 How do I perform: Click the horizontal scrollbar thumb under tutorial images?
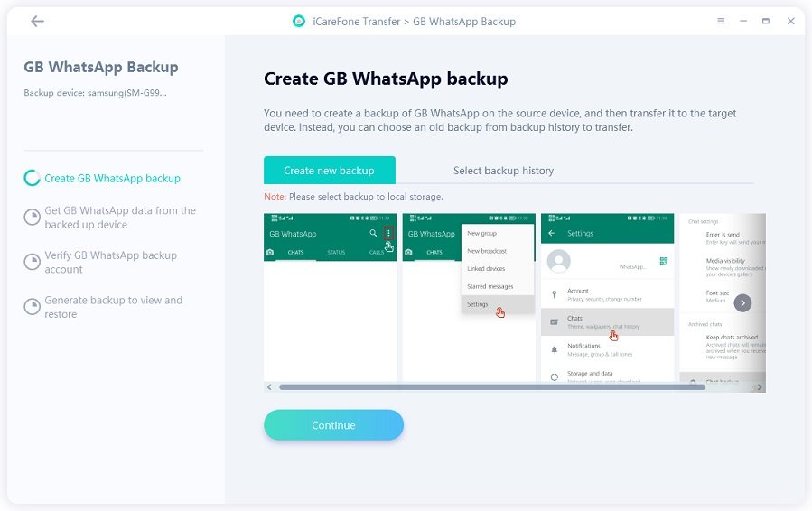coord(492,386)
